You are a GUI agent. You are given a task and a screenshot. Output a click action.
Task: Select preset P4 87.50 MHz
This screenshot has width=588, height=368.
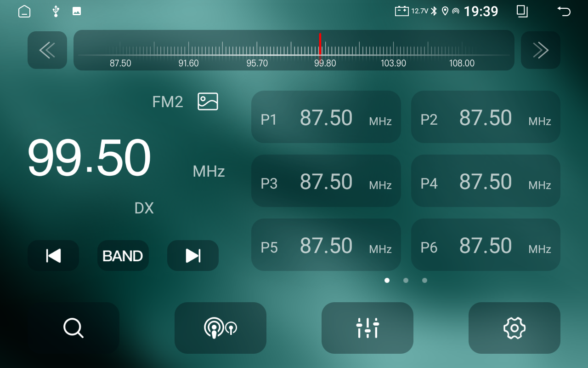point(486,181)
